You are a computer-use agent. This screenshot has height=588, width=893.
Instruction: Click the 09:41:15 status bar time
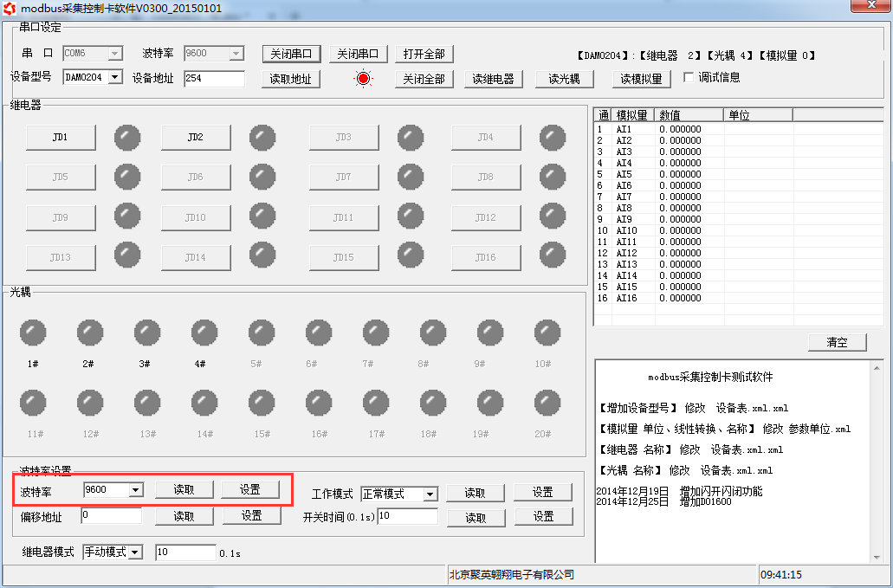pos(781,575)
